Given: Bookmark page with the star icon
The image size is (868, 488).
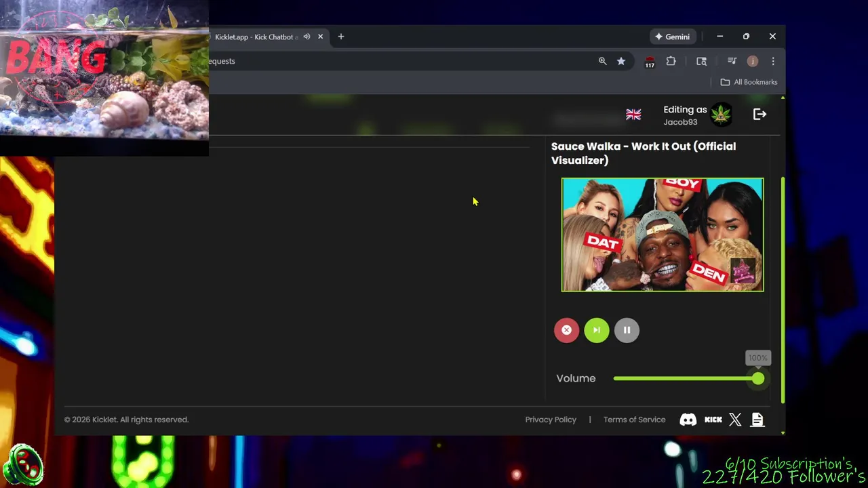Looking at the screenshot, I should (x=621, y=61).
